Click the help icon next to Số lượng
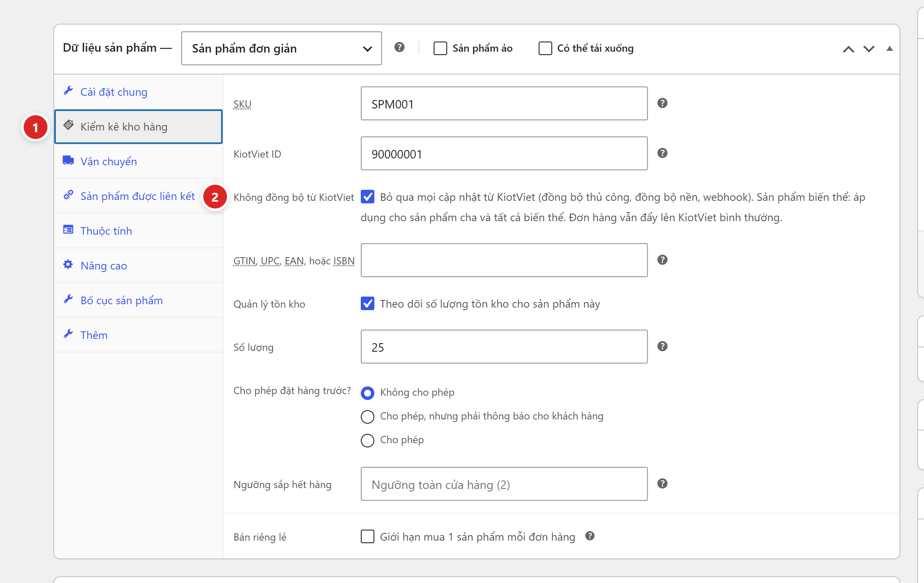The height and width of the screenshot is (583, 924). (662, 346)
